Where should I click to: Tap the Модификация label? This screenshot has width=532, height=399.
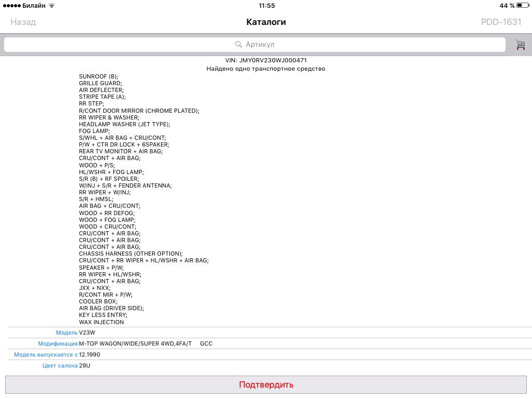click(x=58, y=344)
